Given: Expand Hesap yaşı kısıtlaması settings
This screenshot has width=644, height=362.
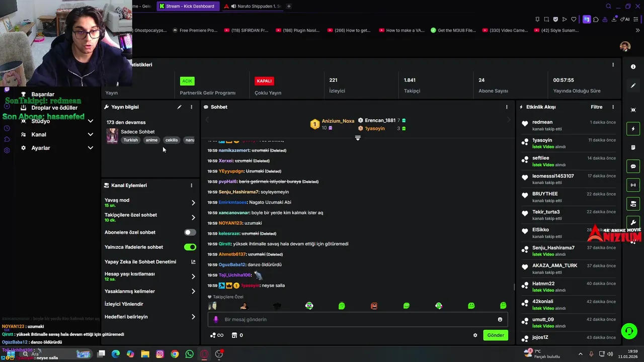Looking at the screenshot, I should click(193, 277).
